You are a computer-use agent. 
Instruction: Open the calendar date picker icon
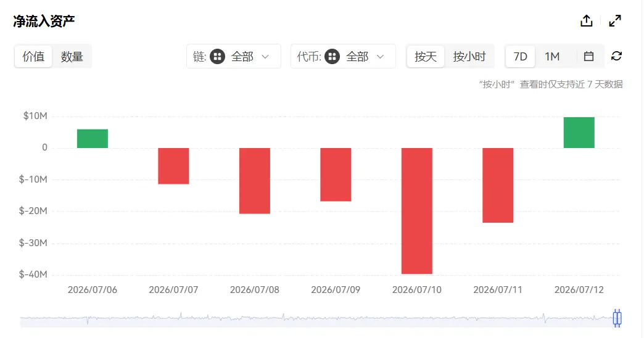(588, 56)
